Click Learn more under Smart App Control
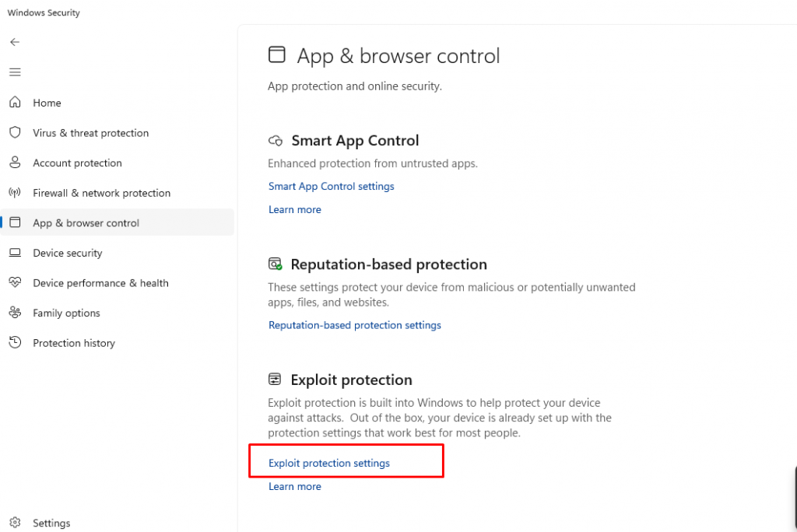This screenshot has height=532, width=797. coord(295,209)
